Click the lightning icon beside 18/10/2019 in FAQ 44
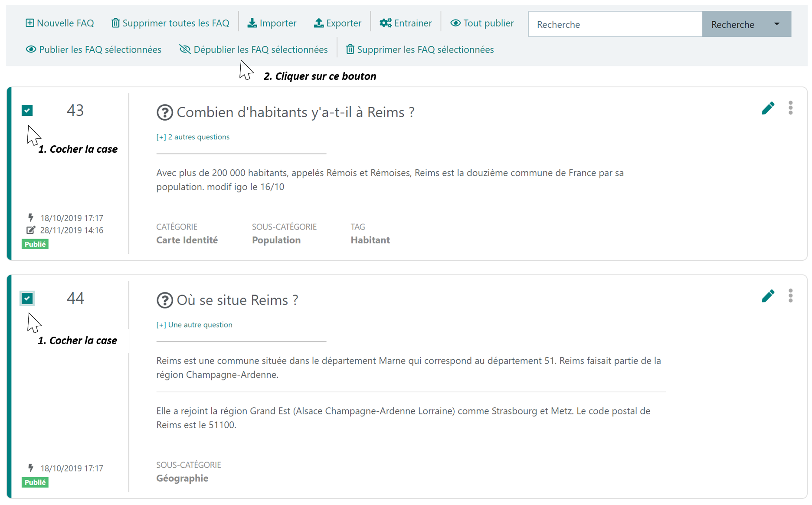 point(31,468)
